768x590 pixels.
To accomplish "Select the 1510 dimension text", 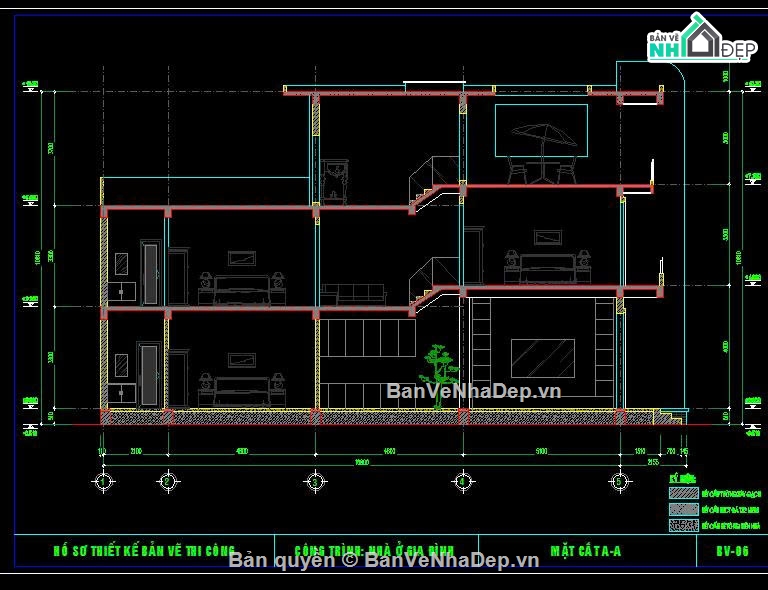I will pyautogui.click(x=640, y=451).
